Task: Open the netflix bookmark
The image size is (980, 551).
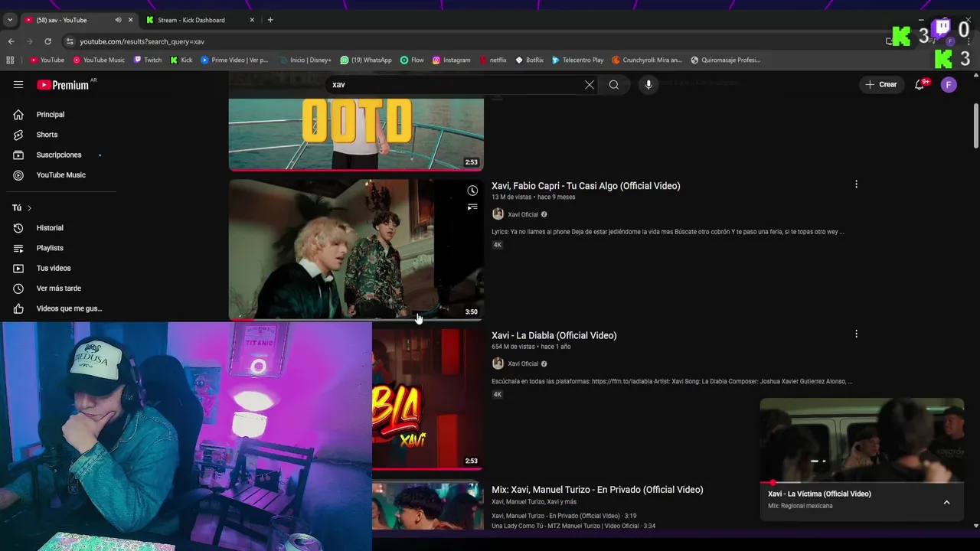Action: tap(493, 60)
